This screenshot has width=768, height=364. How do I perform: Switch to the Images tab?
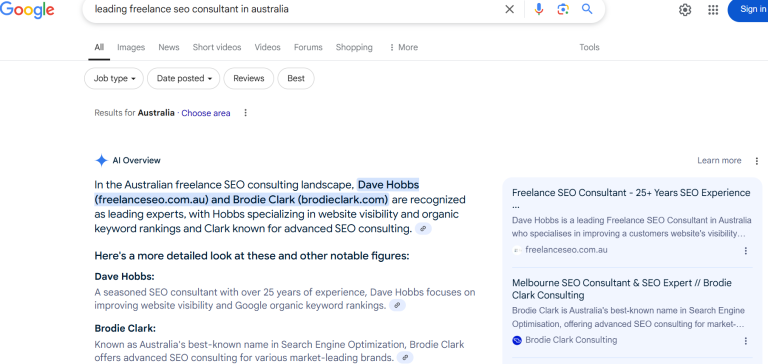(131, 48)
